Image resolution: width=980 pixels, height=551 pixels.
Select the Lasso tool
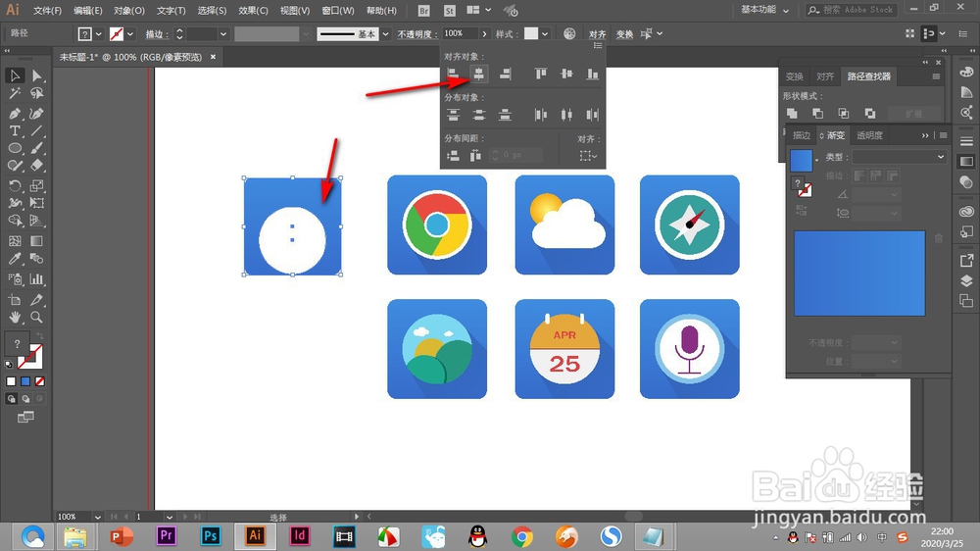pos(37,94)
